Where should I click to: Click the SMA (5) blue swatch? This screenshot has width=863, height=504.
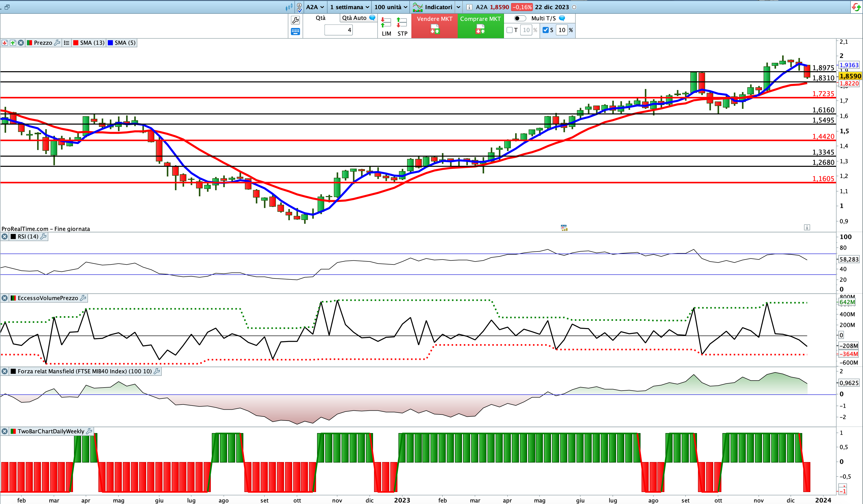click(x=110, y=43)
